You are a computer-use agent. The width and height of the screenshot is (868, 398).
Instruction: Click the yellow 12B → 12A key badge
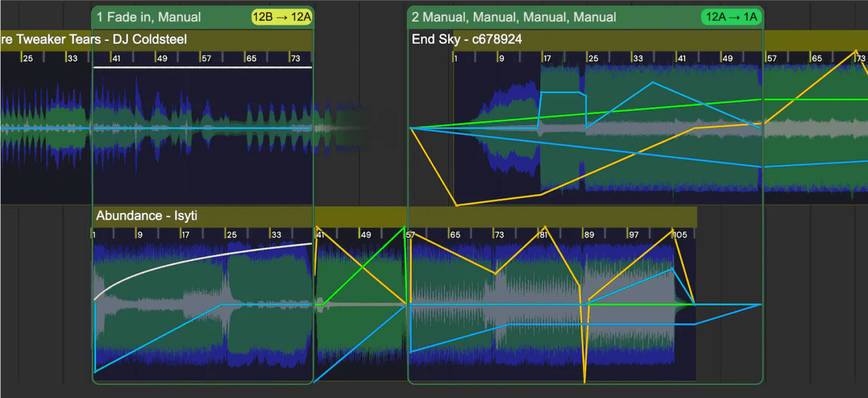pyautogui.click(x=282, y=17)
